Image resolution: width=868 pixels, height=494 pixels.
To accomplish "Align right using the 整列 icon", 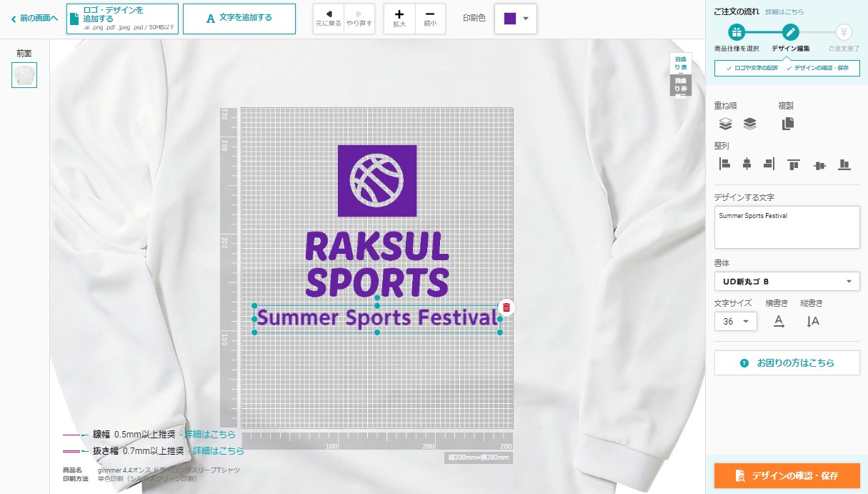I will pyautogui.click(x=769, y=164).
